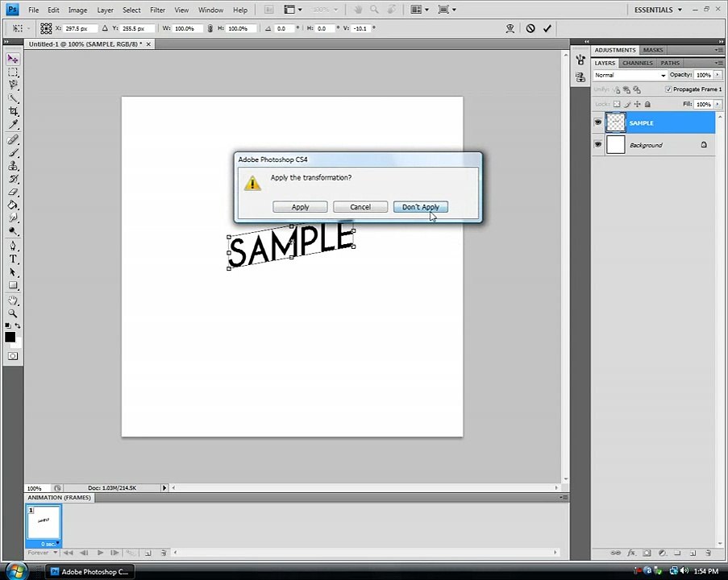728x580 pixels.
Task: Switch to warp mode icon
Action: pos(510,28)
